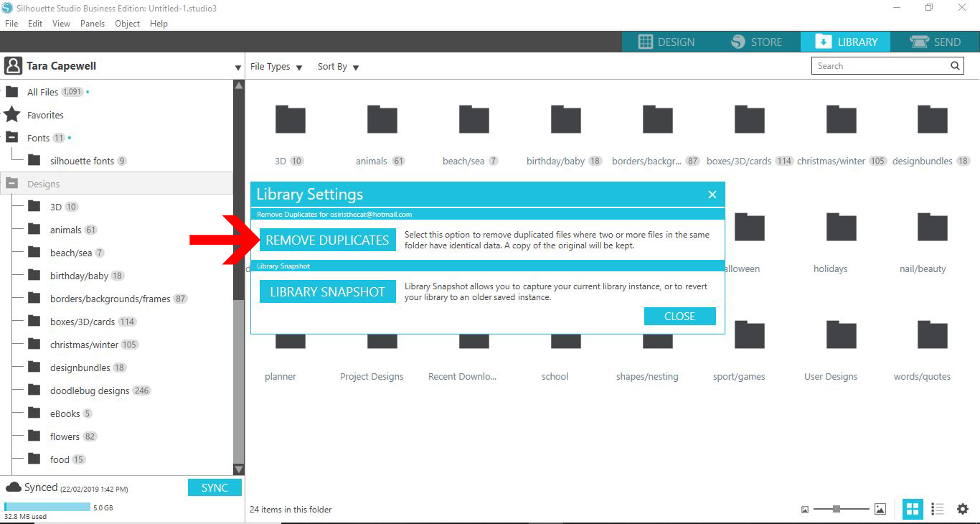Open the school folder in grid

coord(566,340)
